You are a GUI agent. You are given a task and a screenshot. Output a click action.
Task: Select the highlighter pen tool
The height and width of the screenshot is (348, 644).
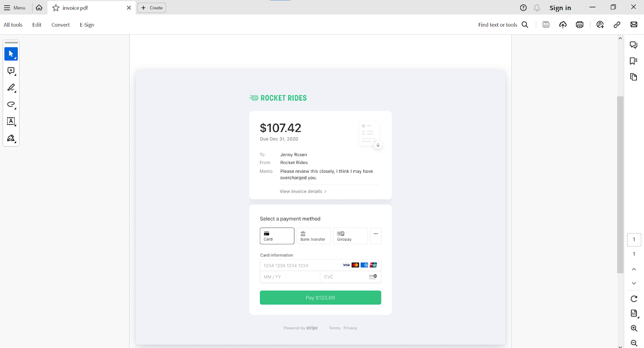tap(11, 88)
